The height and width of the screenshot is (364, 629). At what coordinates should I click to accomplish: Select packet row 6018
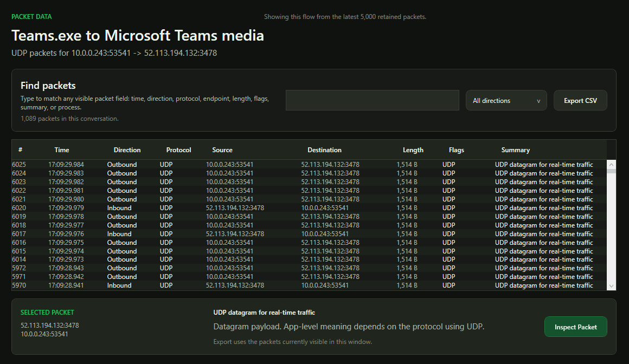pos(309,225)
